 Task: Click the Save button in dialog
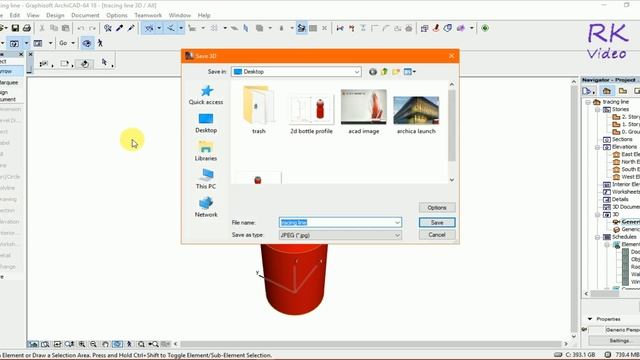click(437, 222)
